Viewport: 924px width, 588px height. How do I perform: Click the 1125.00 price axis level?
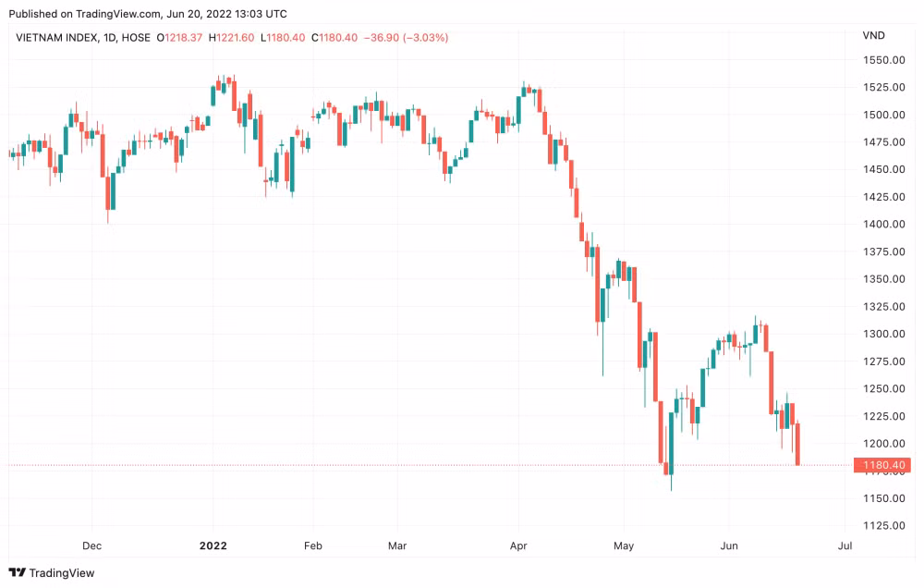884,525
